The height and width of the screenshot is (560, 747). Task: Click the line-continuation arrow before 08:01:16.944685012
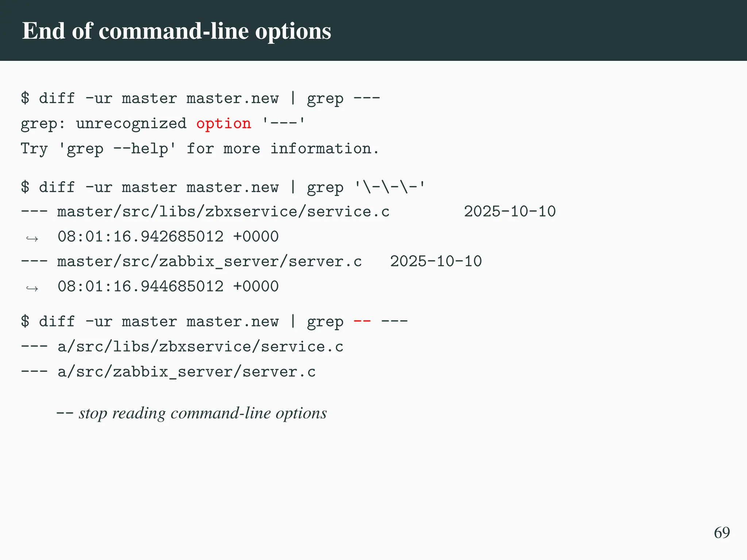[x=32, y=289]
